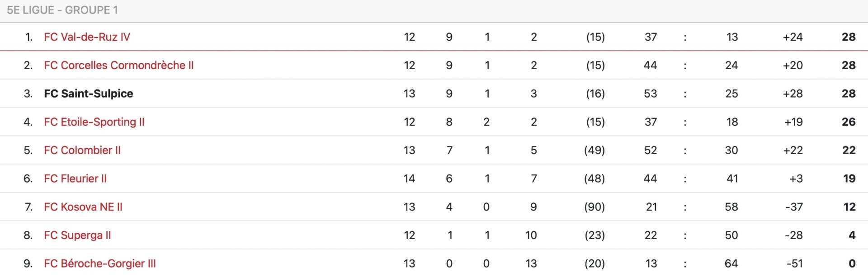Viewport: 868px width, 277px height.
Task: Open the FC Kosova NE II link
Action: [x=83, y=207]
